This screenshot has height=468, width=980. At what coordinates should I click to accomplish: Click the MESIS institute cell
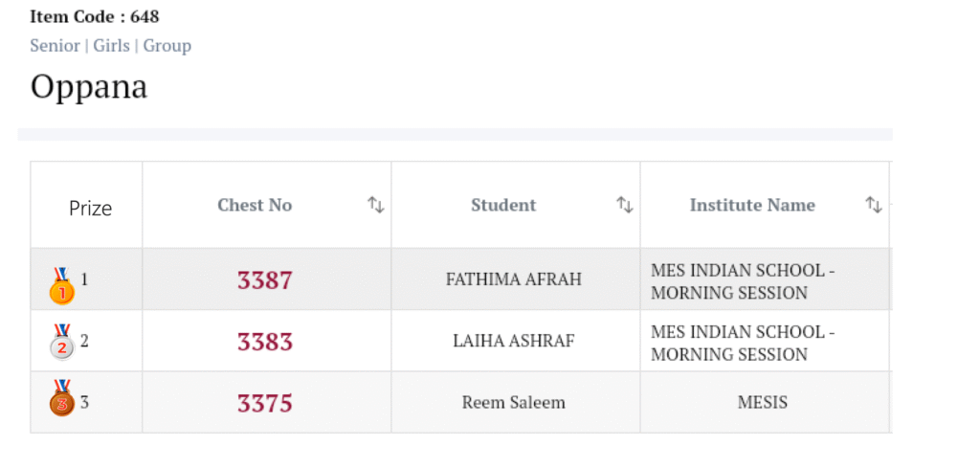[763, 402]
